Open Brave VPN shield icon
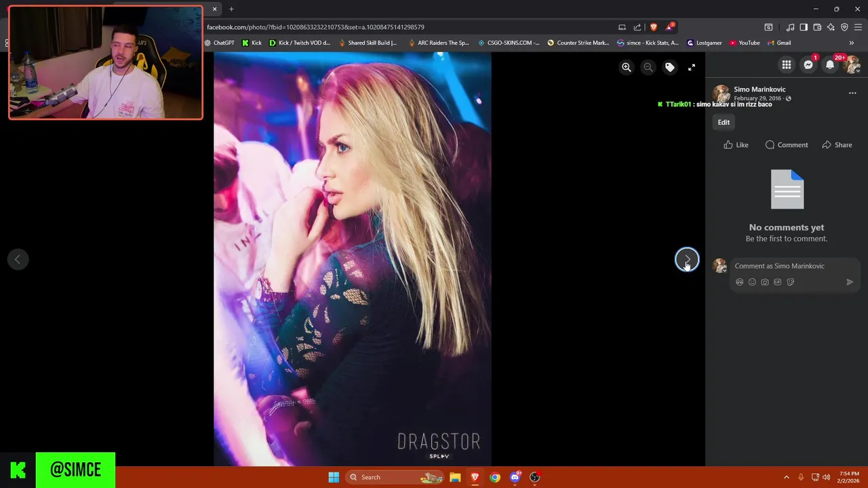Image resolution: width=868 pixels, height=488 pixels. [x=844, y=27]
